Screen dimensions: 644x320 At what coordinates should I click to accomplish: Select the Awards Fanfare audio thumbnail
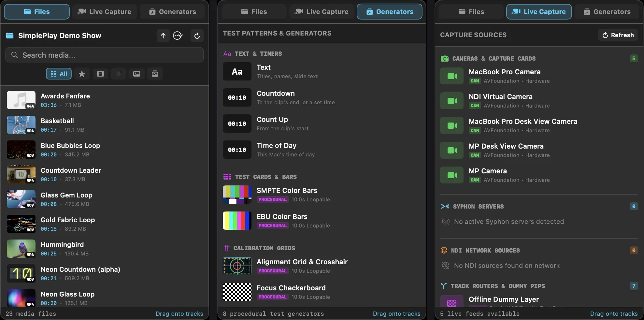click(x=21, y=100)
